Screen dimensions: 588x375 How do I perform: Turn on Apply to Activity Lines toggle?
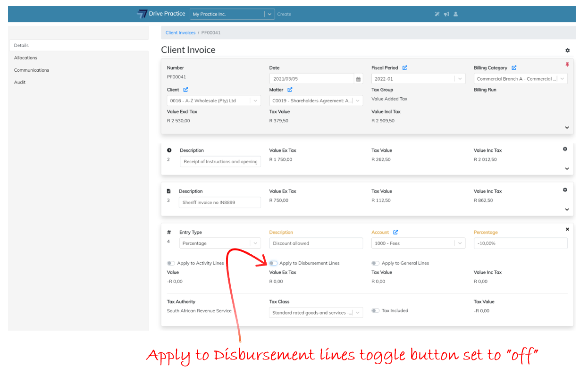(x=171, y=263)
